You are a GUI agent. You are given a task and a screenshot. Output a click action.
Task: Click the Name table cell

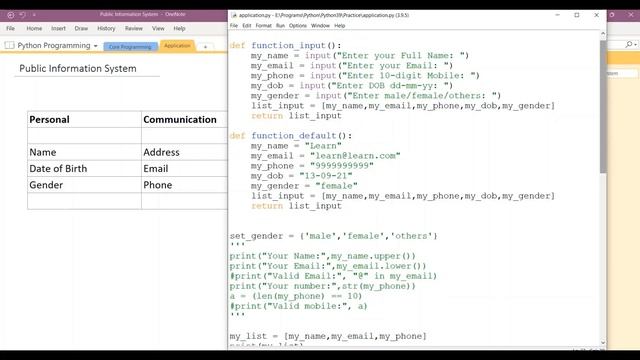[84, 152]
